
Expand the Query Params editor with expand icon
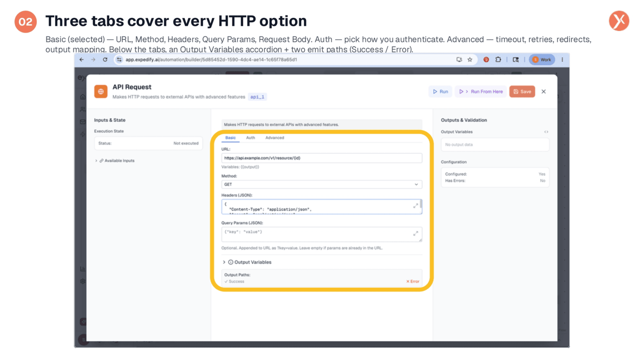pos(416,233)
